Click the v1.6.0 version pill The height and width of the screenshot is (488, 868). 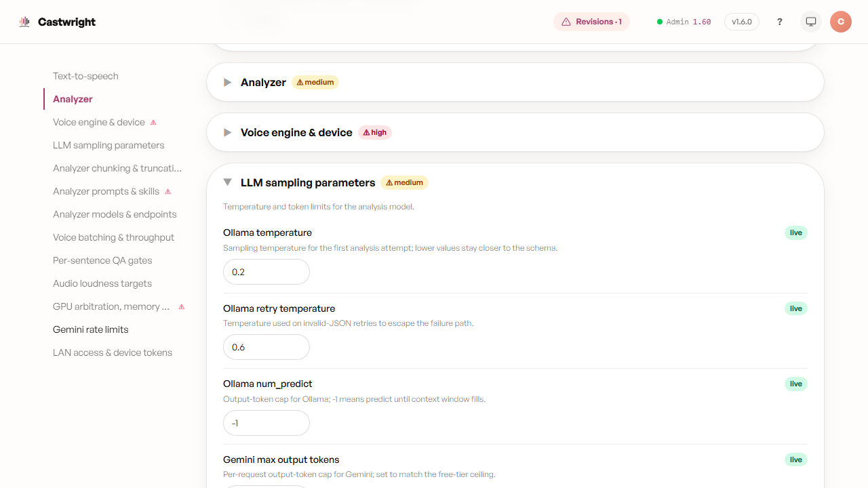click(742, 22)
